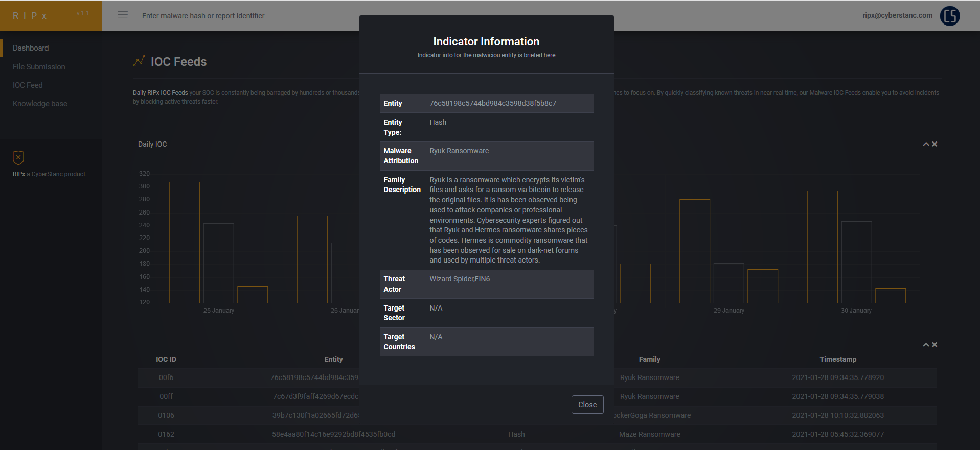980x450 pixels.
Task: Sort table by Entity column
Action: coord(333,359)
